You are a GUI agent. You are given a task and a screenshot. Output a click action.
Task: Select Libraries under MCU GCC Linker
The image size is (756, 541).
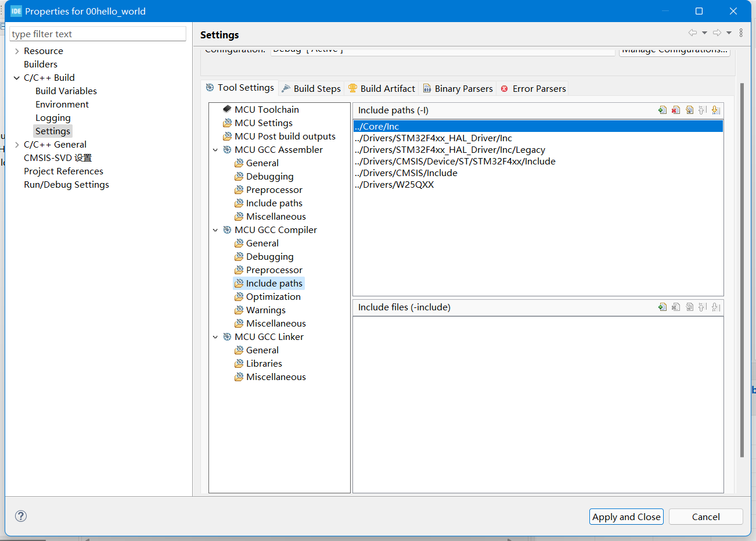[x=264, y=363]
